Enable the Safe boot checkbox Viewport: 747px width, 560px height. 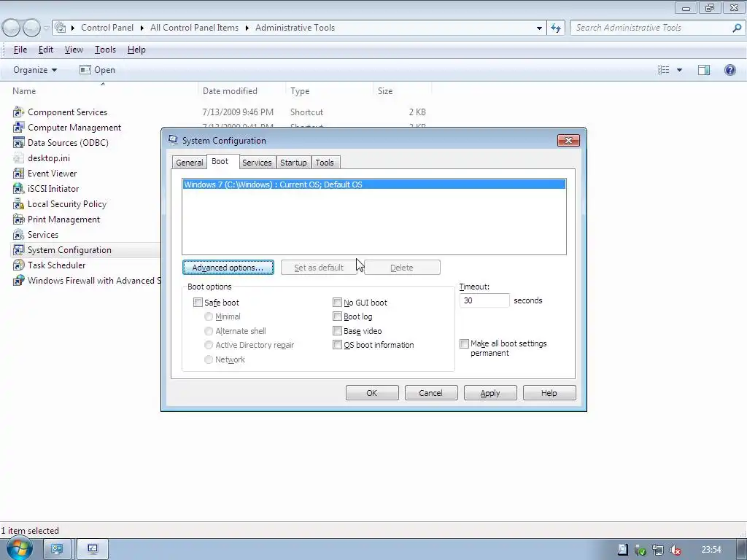click(x=198, y=303)
